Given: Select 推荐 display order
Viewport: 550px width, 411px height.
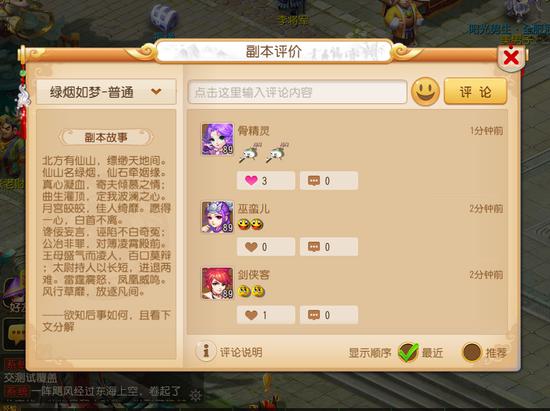Looking at the screenshot, I should [471, 352].
